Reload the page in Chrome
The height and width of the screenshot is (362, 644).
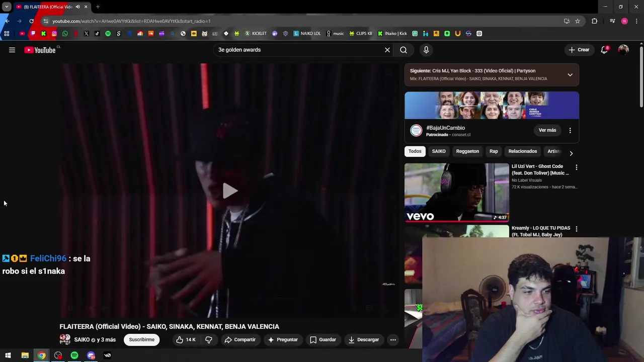[x=31, y=21]
